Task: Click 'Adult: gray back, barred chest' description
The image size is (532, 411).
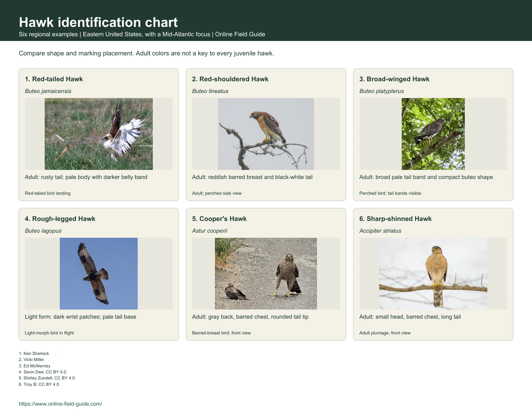Action: [x=250, y=317]
